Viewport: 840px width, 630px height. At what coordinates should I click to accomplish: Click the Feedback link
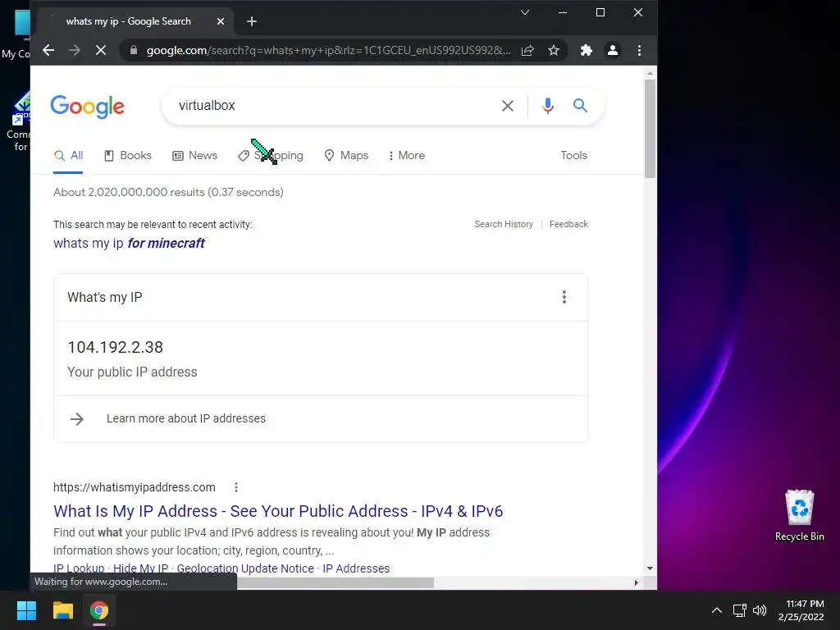(568, 224)
